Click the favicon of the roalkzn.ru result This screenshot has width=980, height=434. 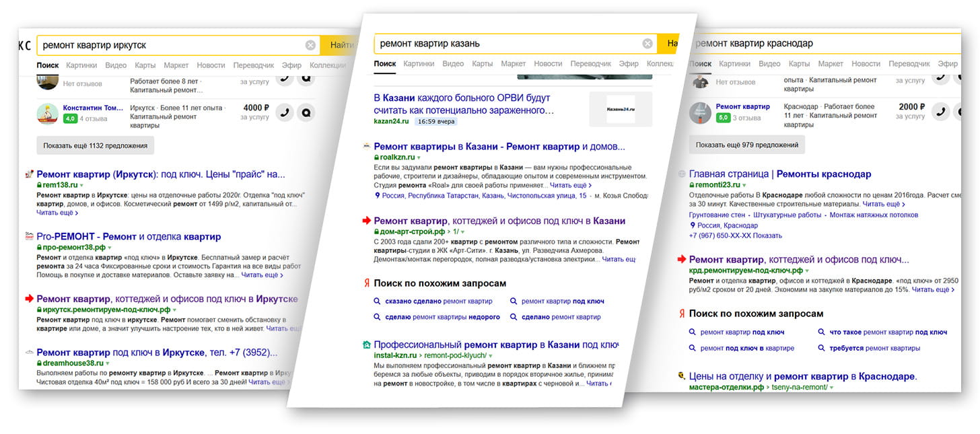point(366,146)
